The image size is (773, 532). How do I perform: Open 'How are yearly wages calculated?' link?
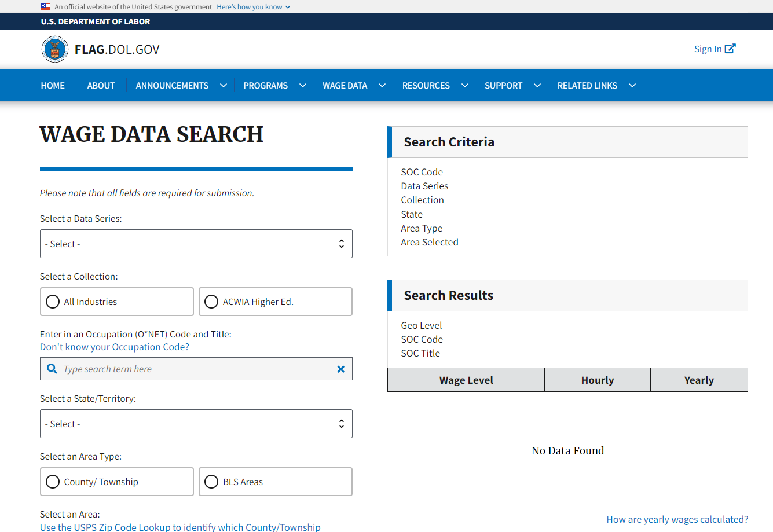click(677, 520)
